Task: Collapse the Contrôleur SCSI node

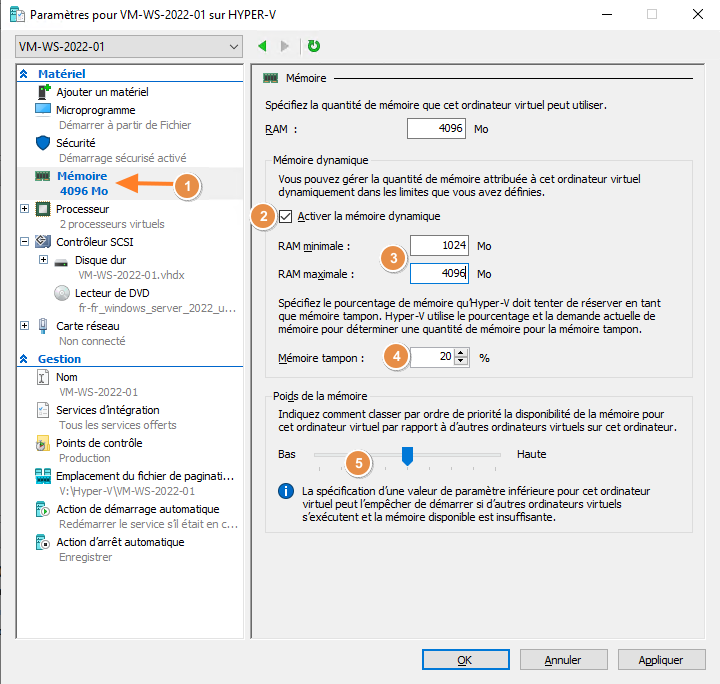Action: pos(24,241)
